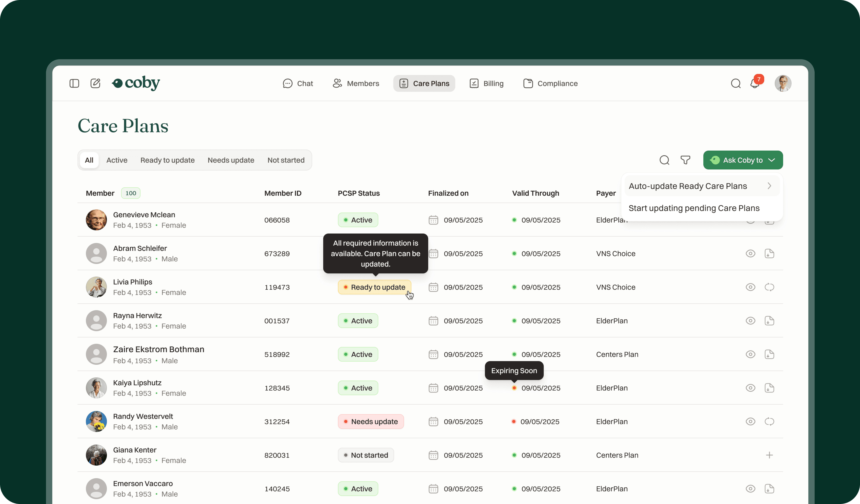
Task: Select the Needs update filter
Action: point(231,160)
